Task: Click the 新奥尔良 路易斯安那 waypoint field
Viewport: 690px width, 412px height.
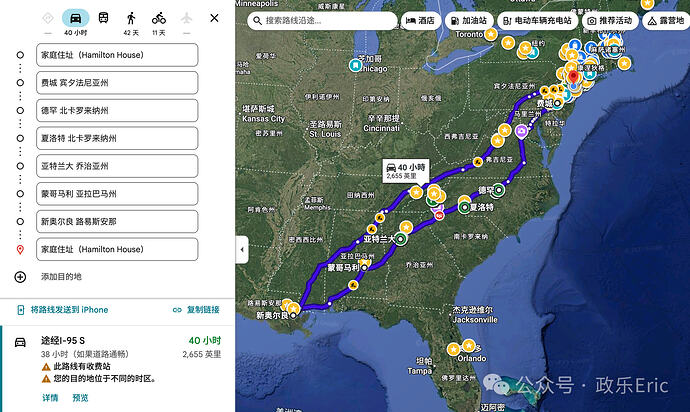Action: tap(117, 221)
